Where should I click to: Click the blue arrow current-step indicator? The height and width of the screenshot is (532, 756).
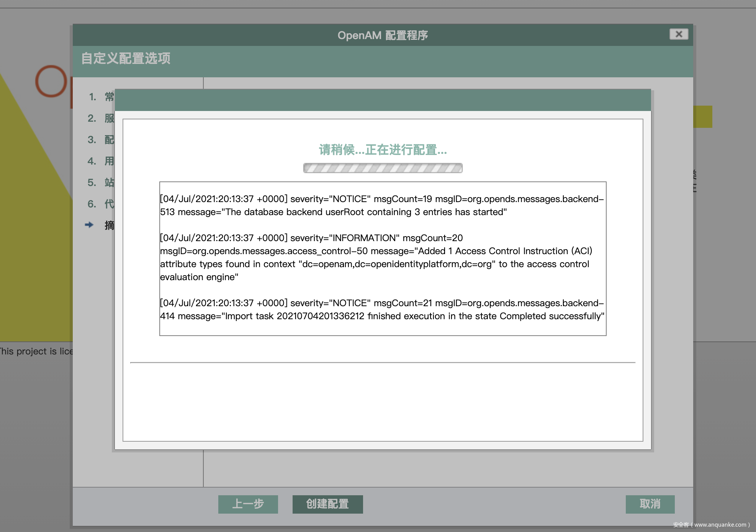[89, 225]
